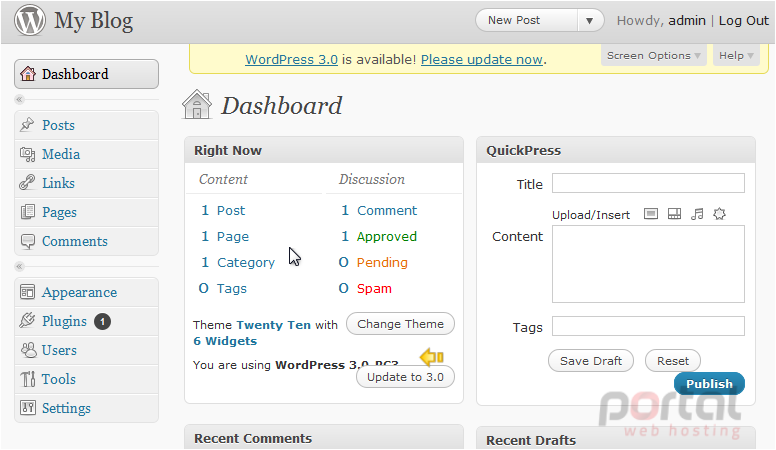Click the orange Pending link
Viewport: 776px width, 450px height.
pyautogui.click(x=382, y=262)
